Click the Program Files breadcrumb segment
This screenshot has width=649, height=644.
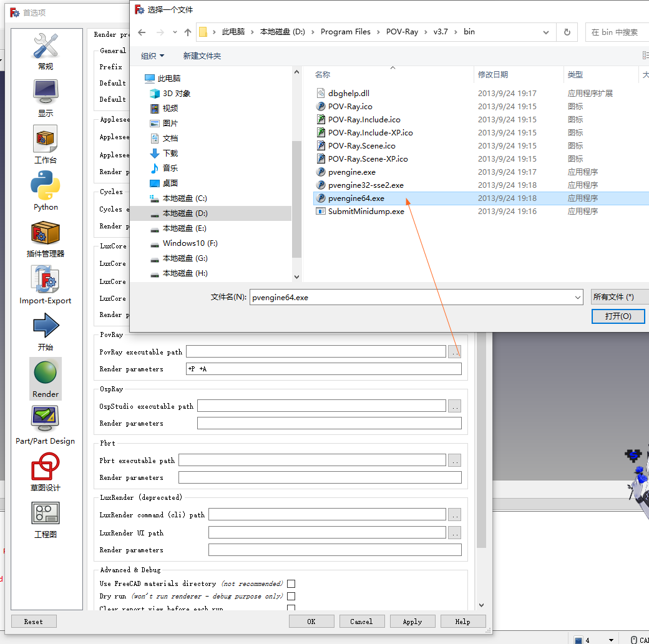[x=346, y=32]
